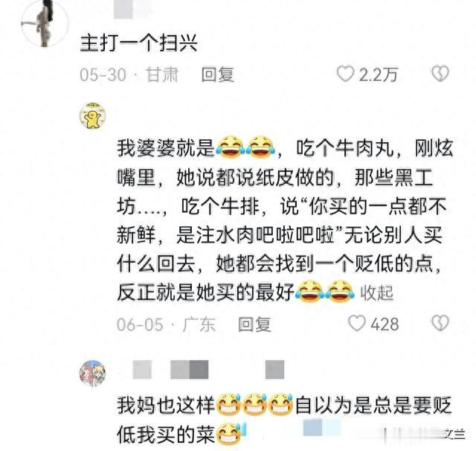This screenshot has height=451, width=476.
Task: Click the 428 like count number
Action: pyautogui.click(x=385, y=324)
